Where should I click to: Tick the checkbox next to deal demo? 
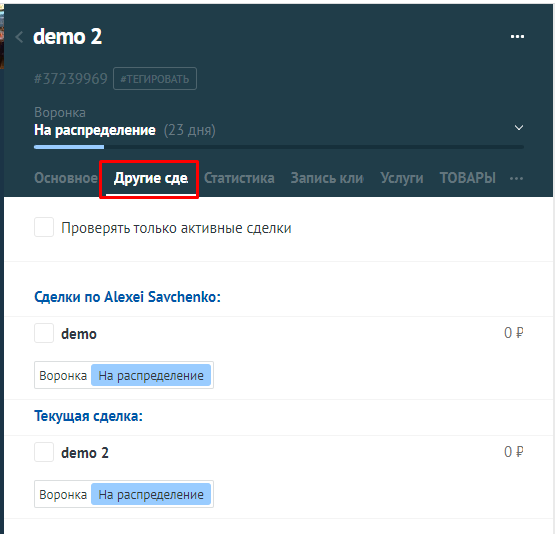[x=44, y=333]
